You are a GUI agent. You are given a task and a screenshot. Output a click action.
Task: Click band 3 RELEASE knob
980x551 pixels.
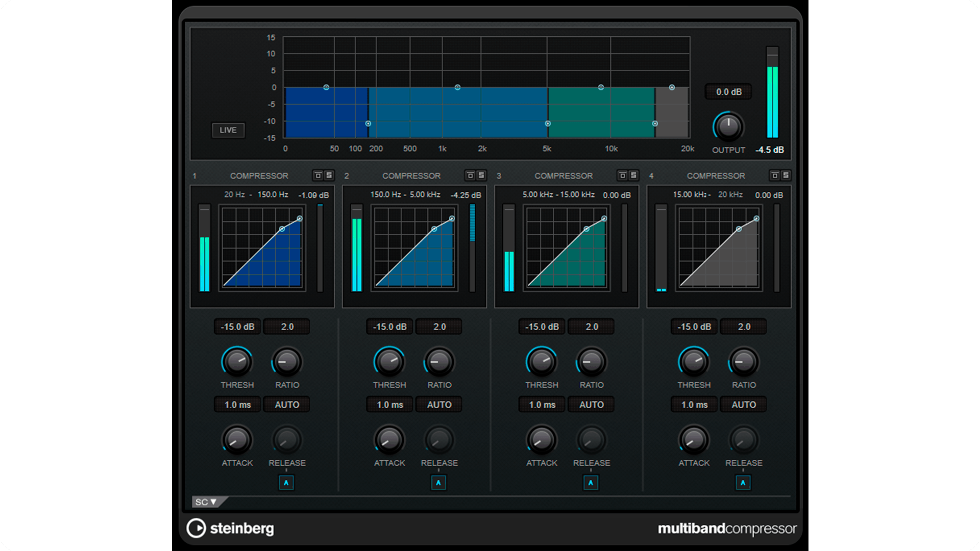(x=591, y=440)
